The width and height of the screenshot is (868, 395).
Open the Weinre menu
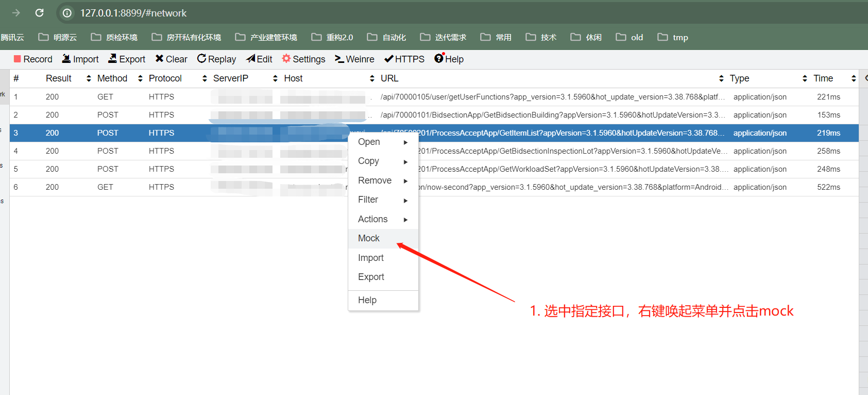click(354, 59)
